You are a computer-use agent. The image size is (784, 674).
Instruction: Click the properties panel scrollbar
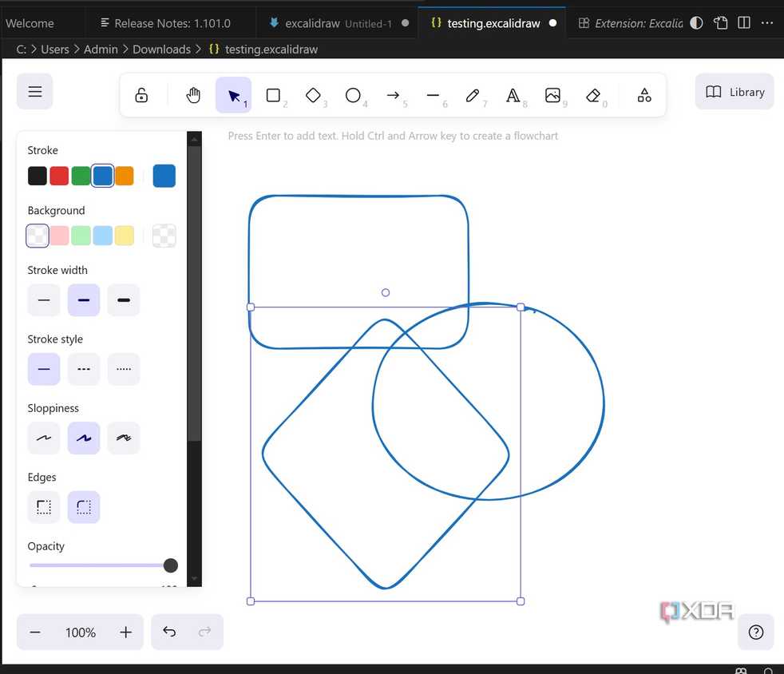point(194,294)
